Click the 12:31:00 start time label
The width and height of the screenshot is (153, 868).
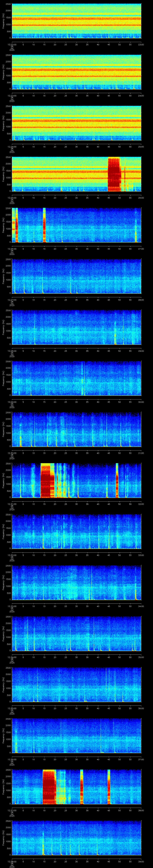pyautogui.click(x=12, y=504)
